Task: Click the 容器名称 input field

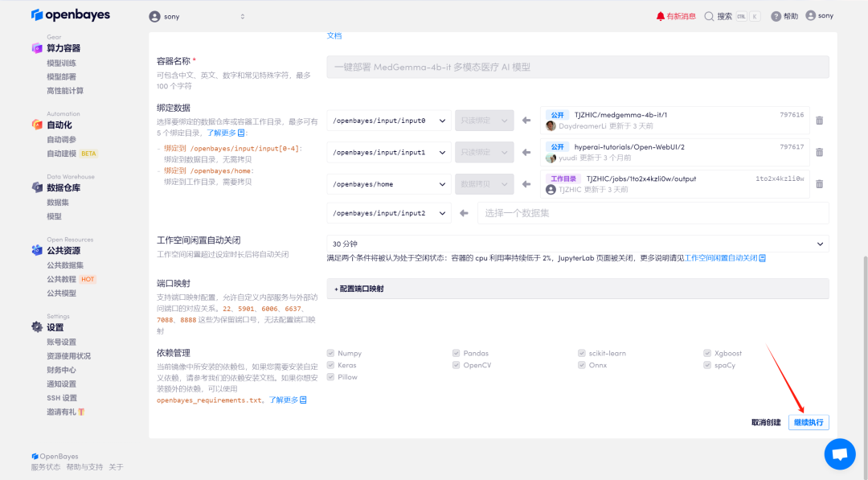Action: click(x=578, y=67)
